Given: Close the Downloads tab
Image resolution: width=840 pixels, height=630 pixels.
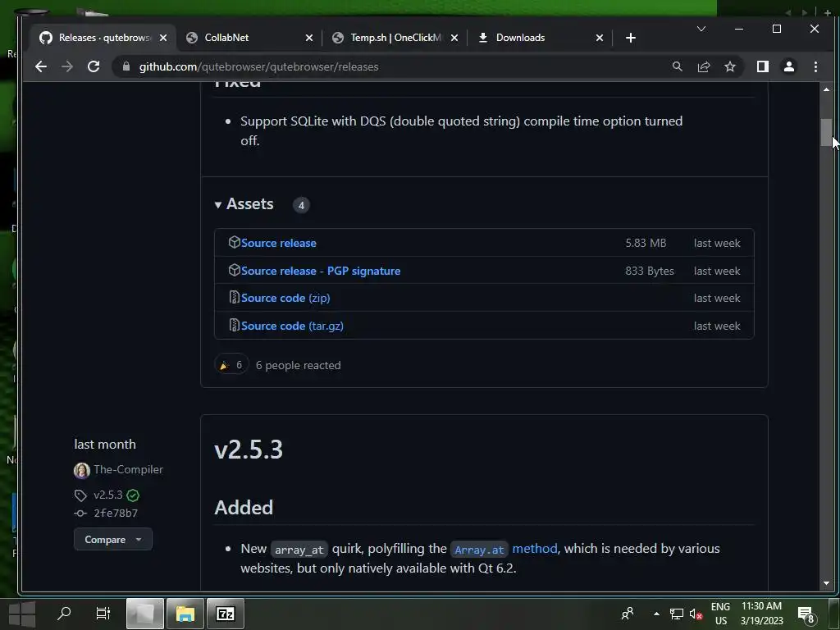Looking at the screenshot, I should pos(600,38).
